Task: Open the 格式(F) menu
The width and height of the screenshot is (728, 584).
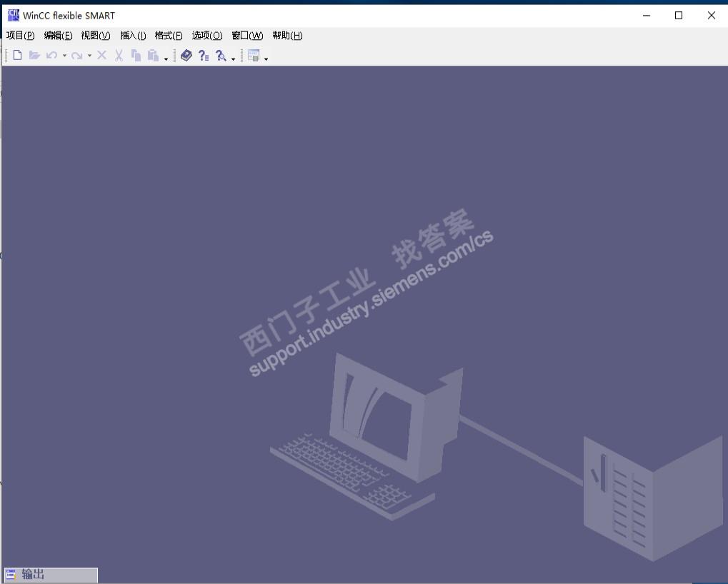Action: [x=169, y=35]
